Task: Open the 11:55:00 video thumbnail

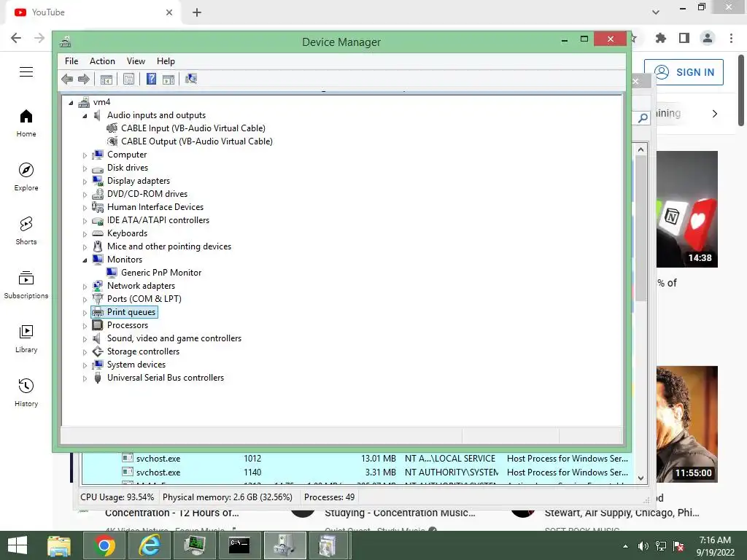Action: click(687, 424)
